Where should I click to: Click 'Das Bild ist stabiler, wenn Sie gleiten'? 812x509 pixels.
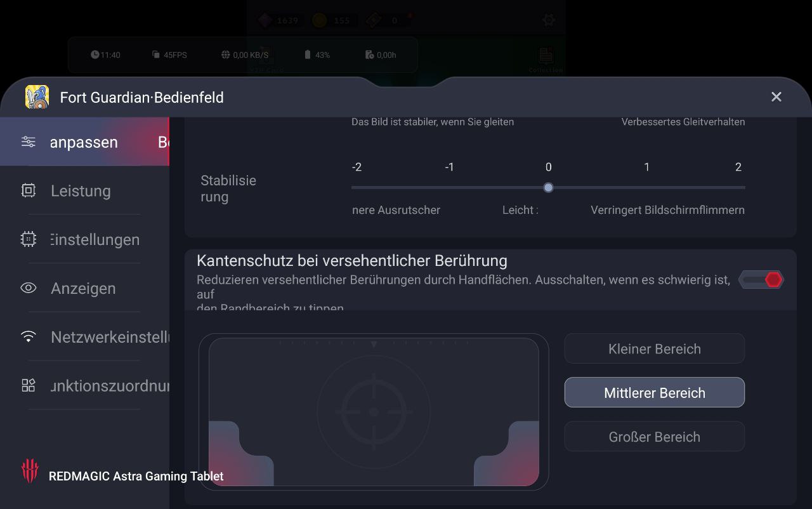point(433,122)
